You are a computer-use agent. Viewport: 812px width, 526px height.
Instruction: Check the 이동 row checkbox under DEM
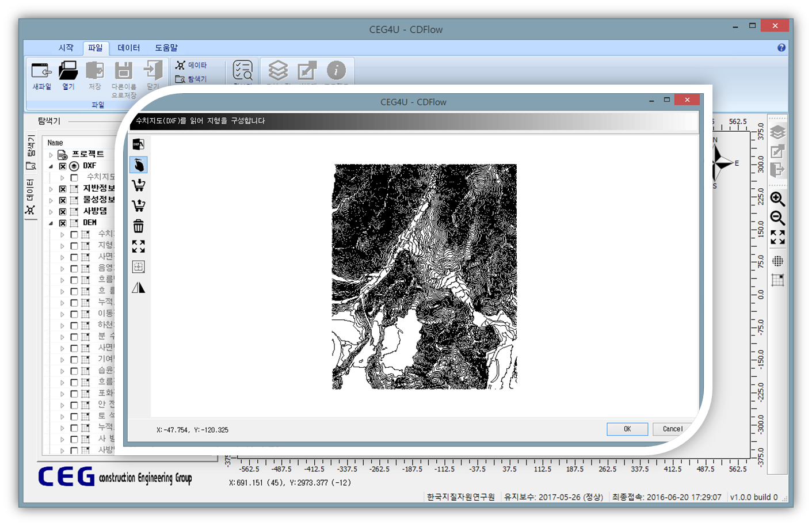tap(74, 314)
